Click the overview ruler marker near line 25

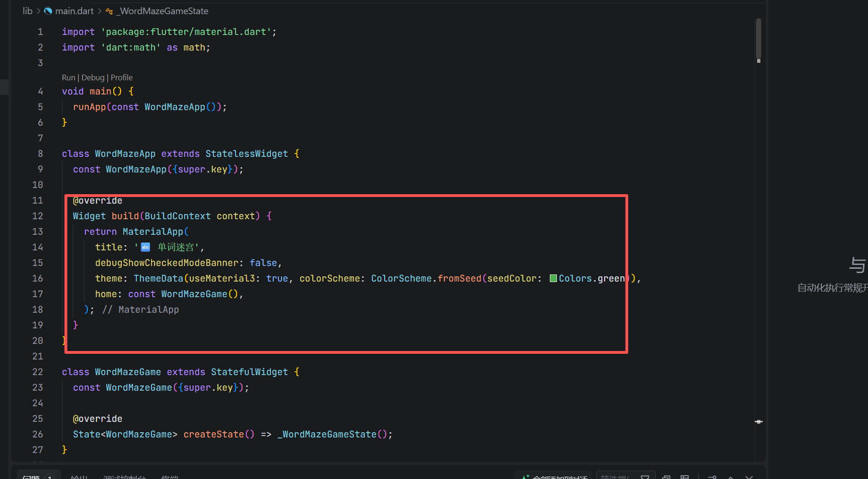758,421
